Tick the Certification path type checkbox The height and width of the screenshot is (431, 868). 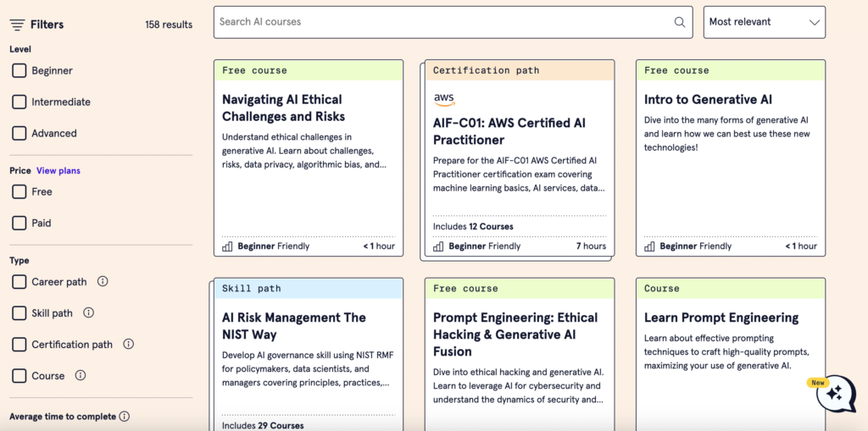click(x=19, y=345)
